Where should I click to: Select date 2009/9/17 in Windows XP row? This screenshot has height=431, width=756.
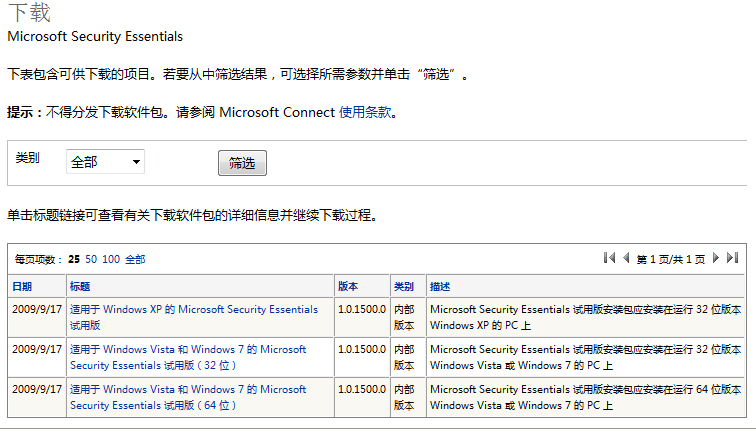coord(37,309)
